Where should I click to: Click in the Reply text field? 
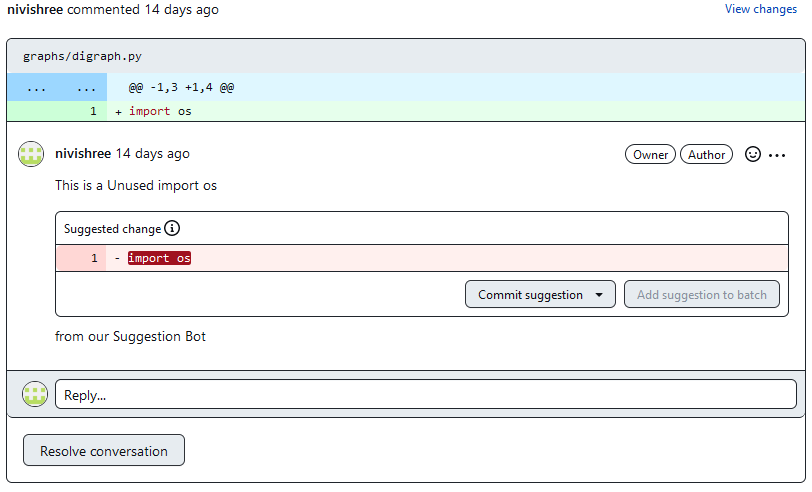pyautogui.click(x=425, y=394)
